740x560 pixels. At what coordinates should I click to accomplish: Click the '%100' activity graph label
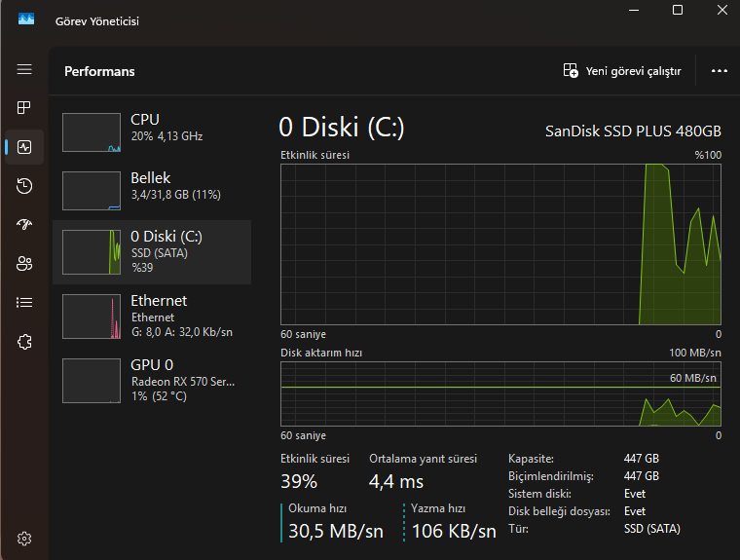click(x=708, y=155)
